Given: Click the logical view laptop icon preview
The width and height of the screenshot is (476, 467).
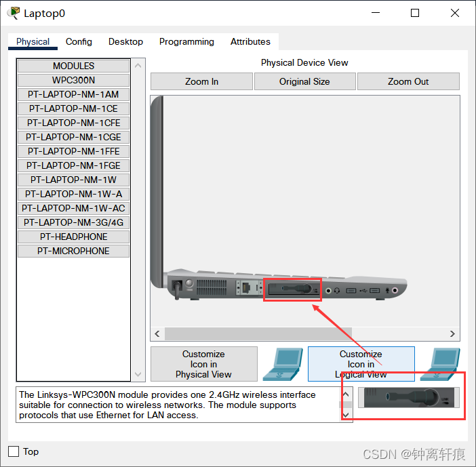Looking at the screenshot, I should coord(440,364).
